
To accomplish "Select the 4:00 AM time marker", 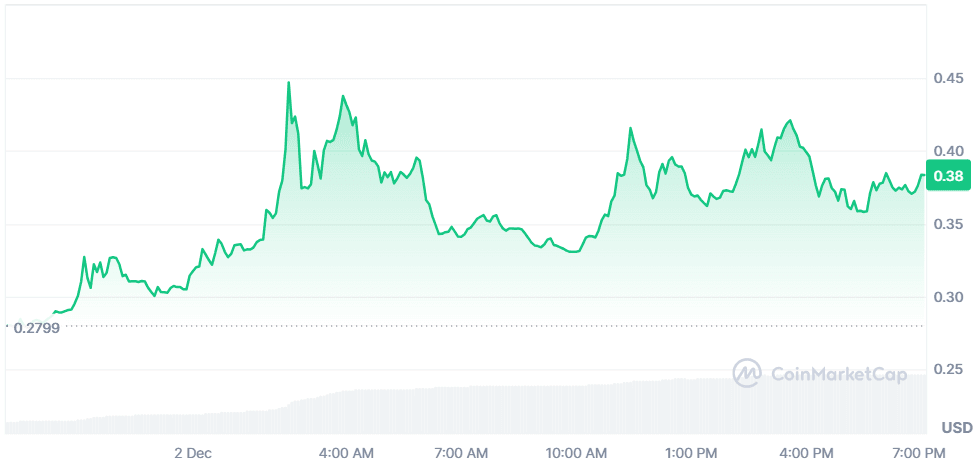I will click(347, 453).
